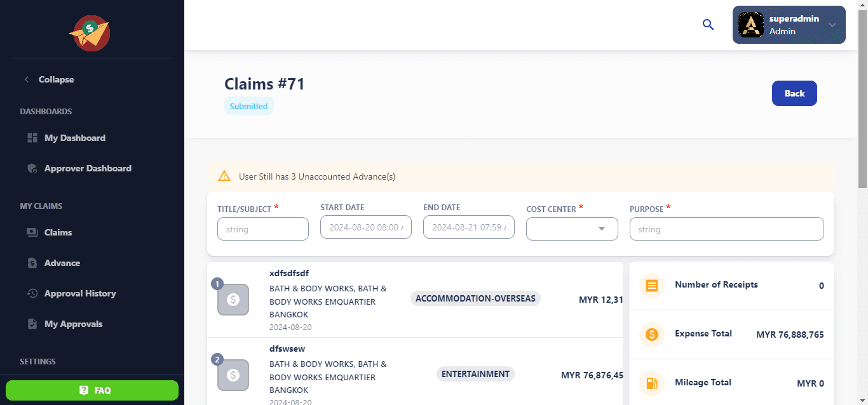Click the Mileage Total fuel pump icon
Image resolution: width=868 pixels, height=405 pixels.
click(x=651, y=383)
